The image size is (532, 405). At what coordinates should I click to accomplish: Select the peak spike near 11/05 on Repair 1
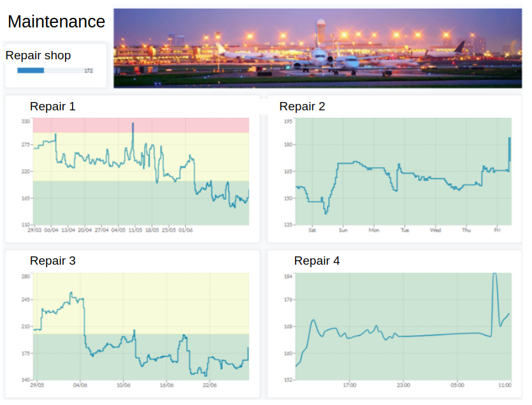(134, 124)
